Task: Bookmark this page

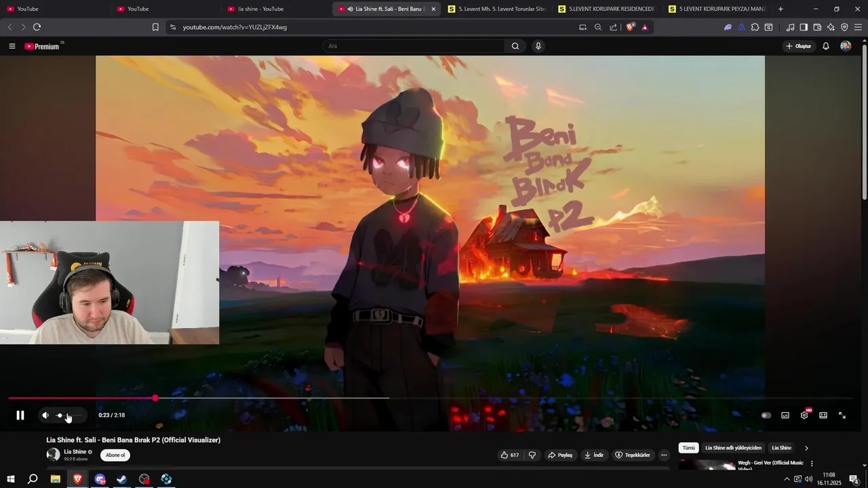Action: pos(155,27)
